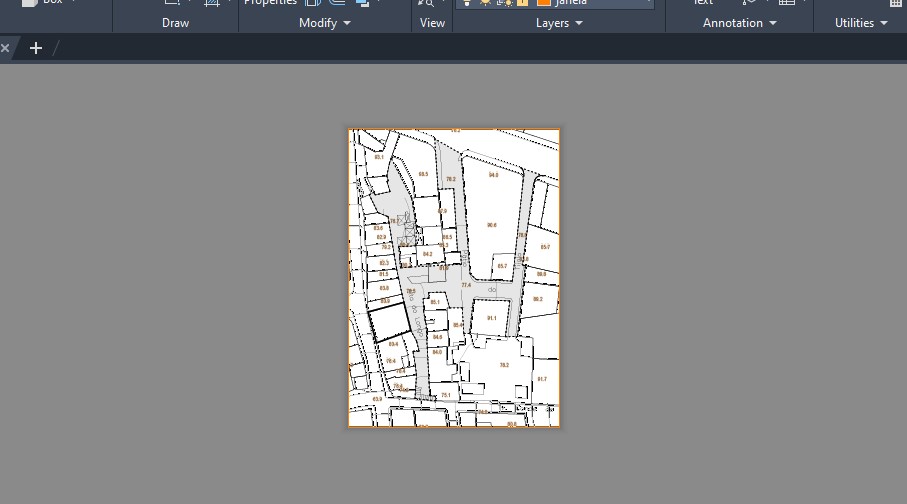Toggle the layer freeze sun icon
Screen dimensions: 907x504
click(x=485, y=3)
